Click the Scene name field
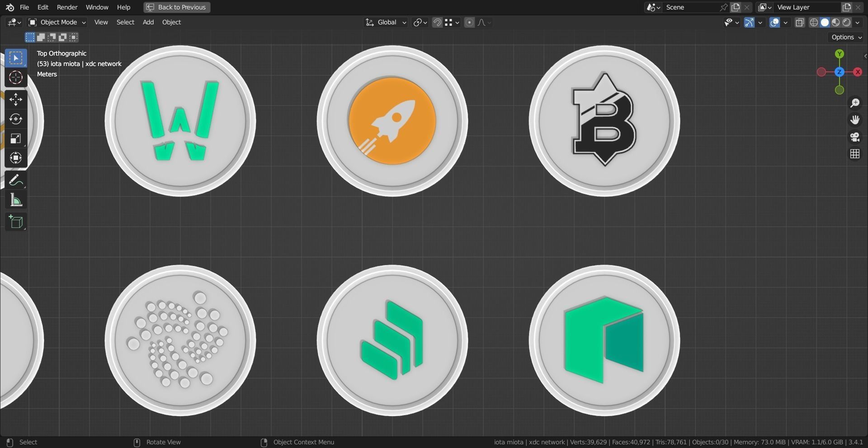The image size is (868, 448). coord(690,7)
